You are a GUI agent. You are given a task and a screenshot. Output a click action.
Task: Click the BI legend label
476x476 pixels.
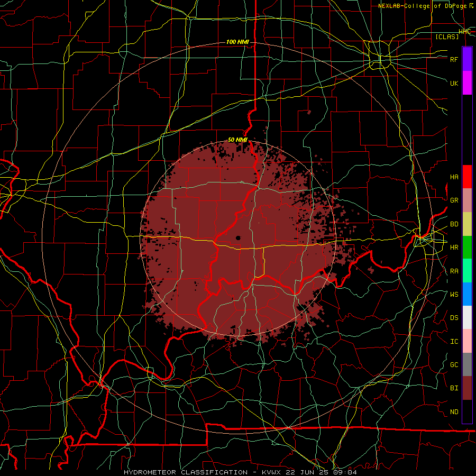pyautogui.click(x=454, y=388)
